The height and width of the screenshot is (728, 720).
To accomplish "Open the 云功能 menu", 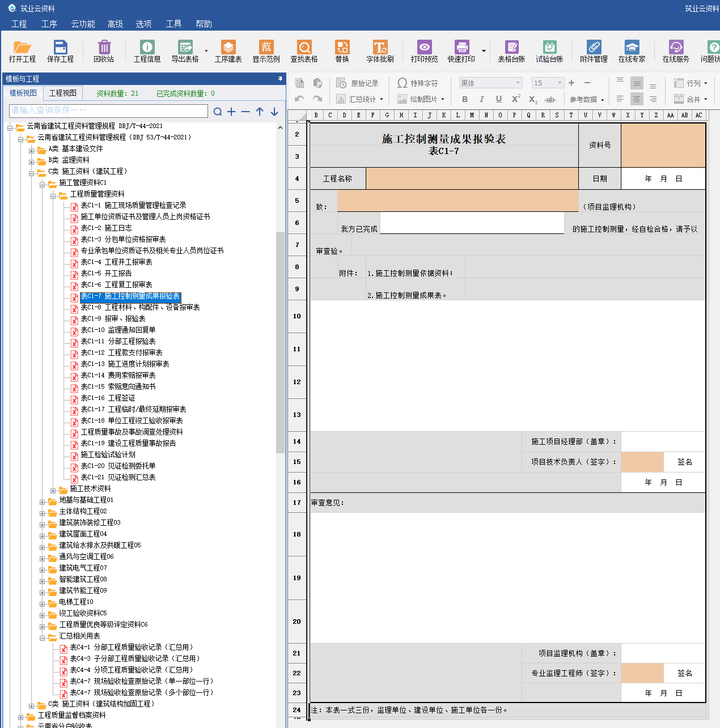I will point(83,24).
